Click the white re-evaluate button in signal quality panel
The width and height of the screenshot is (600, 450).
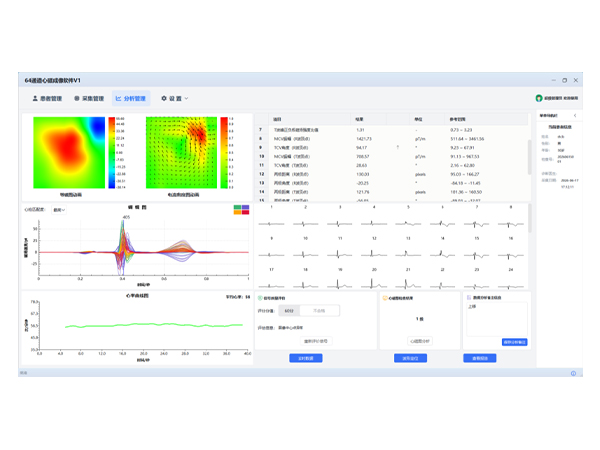[x=316, y=341]
